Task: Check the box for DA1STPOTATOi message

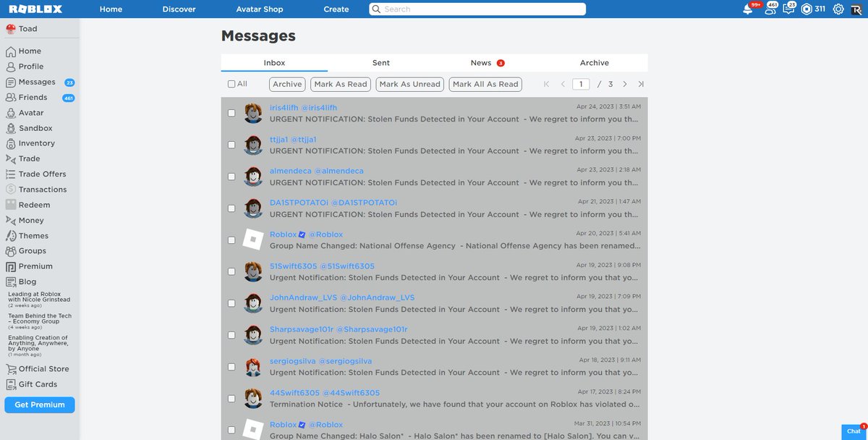Action: [x=231, y=208]
